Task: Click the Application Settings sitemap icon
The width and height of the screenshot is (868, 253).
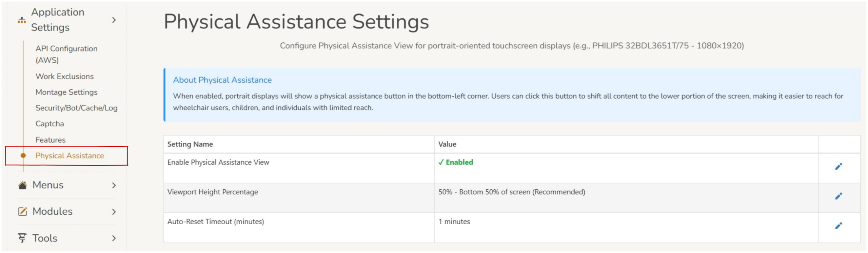Action: click(x=22, y=20)
